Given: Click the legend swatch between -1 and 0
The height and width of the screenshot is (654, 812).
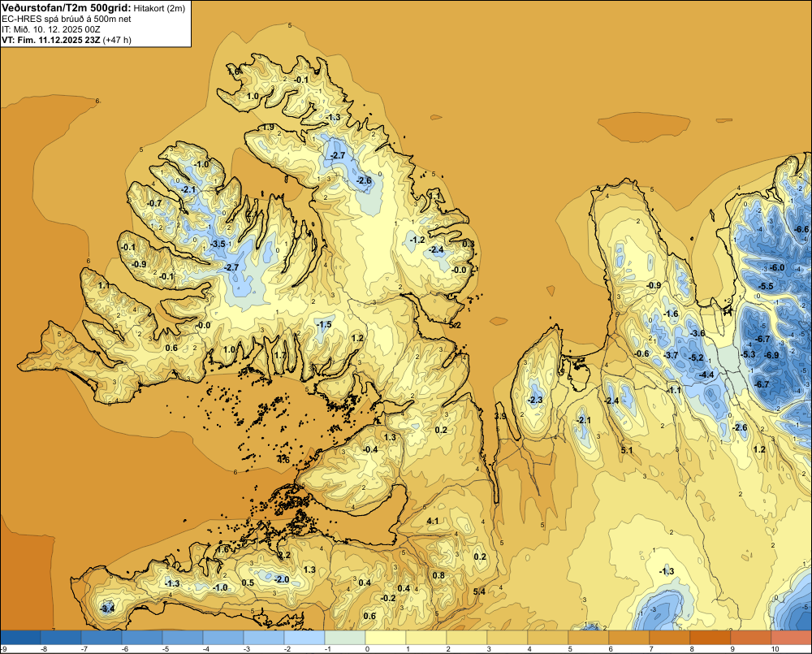Looking at the screenshot, I should click(345, 637).
